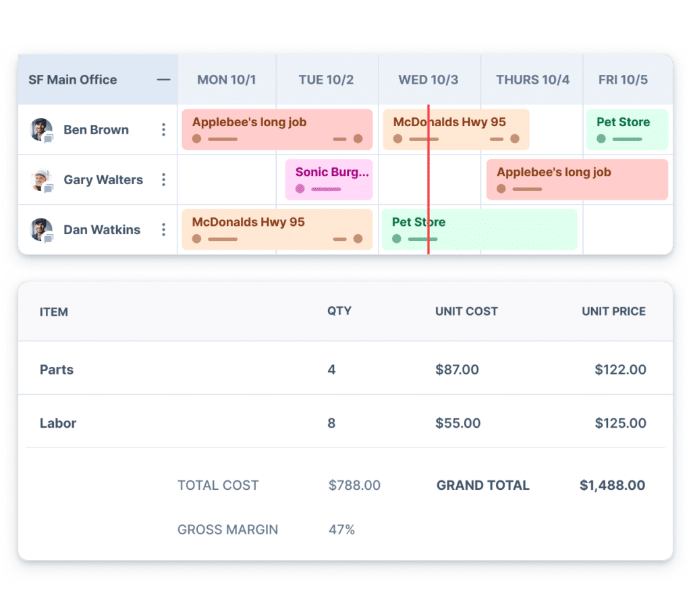Viewport: 691px width, 616px height.
Task: Click Ben Brown's avatar photo
Action: [41, 130]
